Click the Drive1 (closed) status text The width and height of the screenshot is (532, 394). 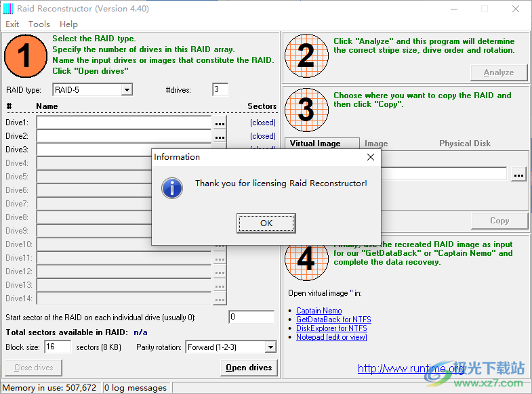click(262, 123)
